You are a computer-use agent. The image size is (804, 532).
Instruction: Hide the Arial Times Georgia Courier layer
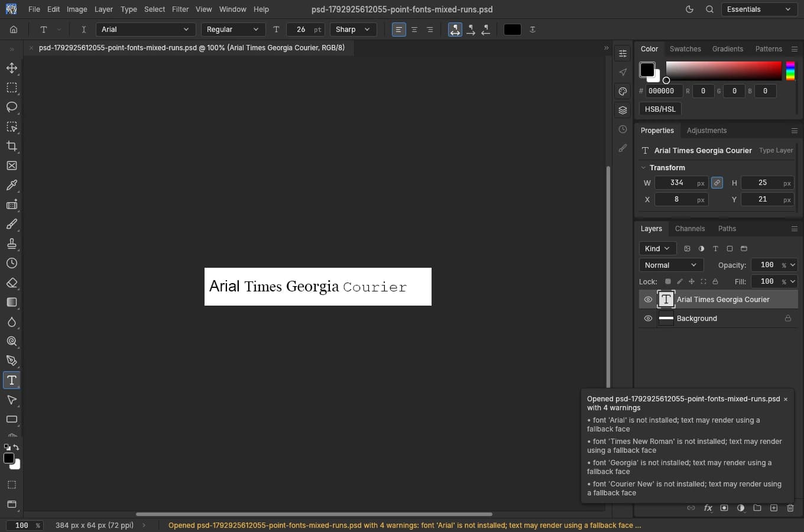pyautogui.click(x=648, y=300)
